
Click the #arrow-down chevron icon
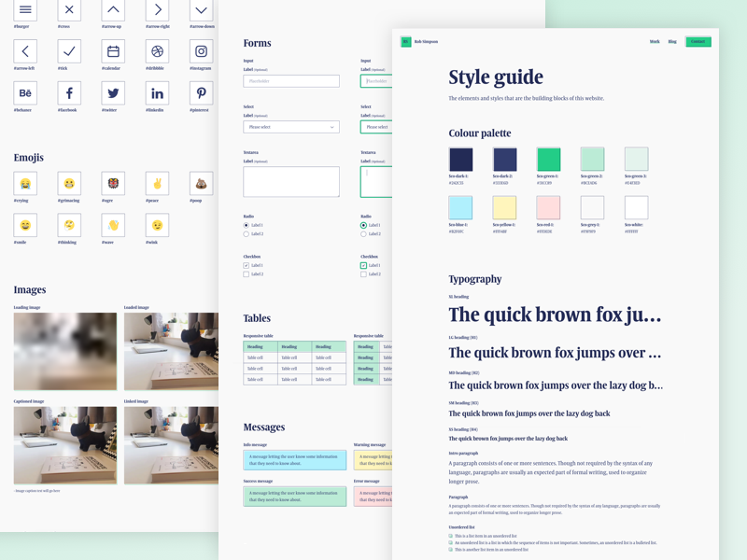[x=201, y=10]
